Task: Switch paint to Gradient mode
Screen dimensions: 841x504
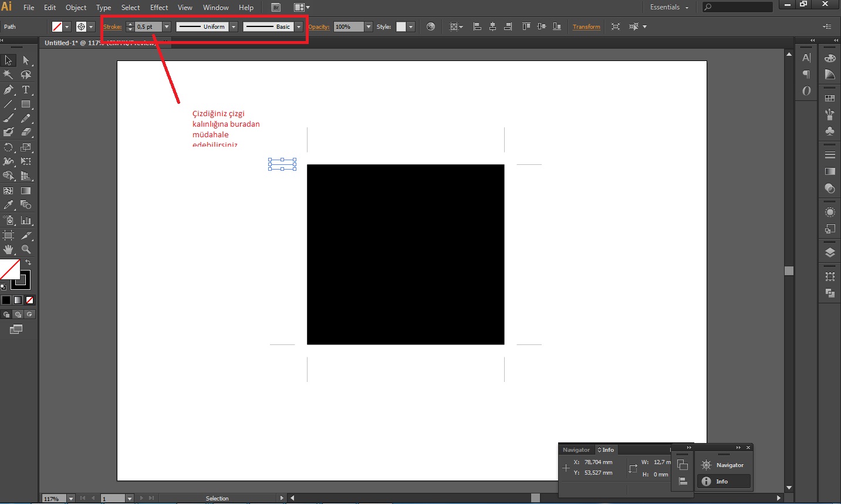Action: [x=18, y=300]
